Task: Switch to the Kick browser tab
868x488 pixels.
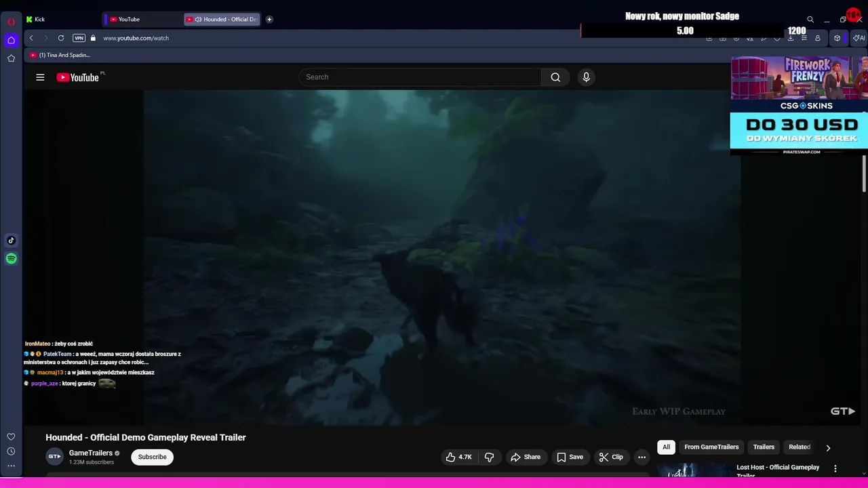Action: pos(61,19)
